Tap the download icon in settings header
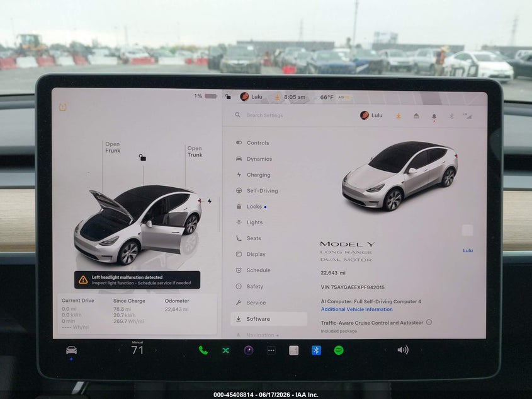Image resolution: width=532 pixels, height=399 pixels. coord(399,116)
